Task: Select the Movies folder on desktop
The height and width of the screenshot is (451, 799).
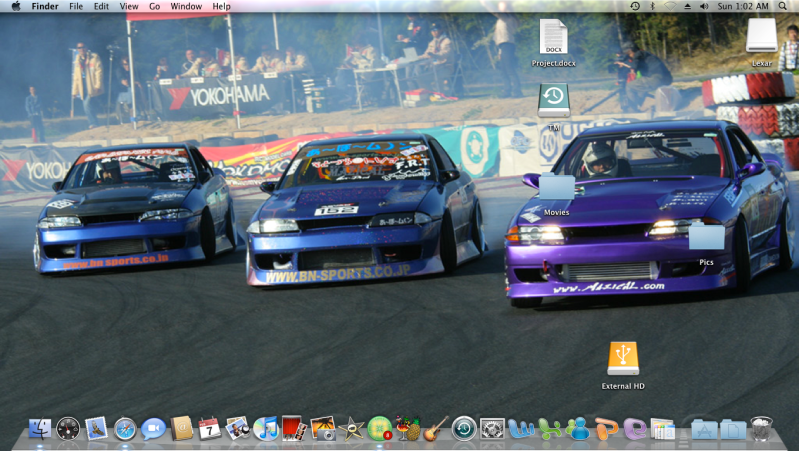Action: tap(556, 194)
